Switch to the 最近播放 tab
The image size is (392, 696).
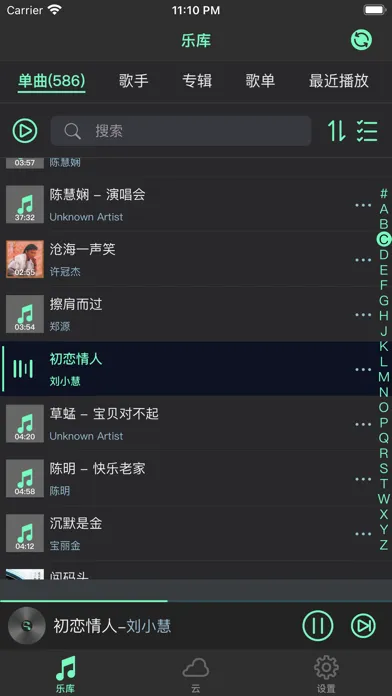[x=339, y=81]
